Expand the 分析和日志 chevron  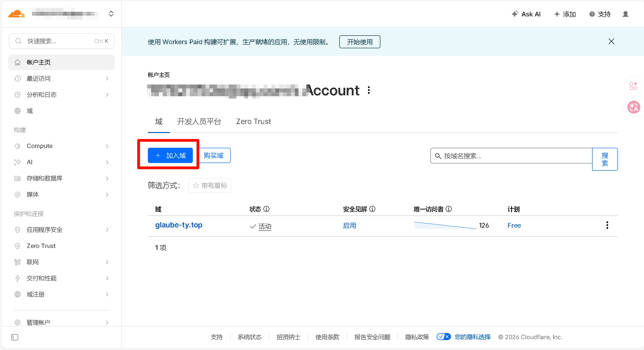click(x=107, y=95)
